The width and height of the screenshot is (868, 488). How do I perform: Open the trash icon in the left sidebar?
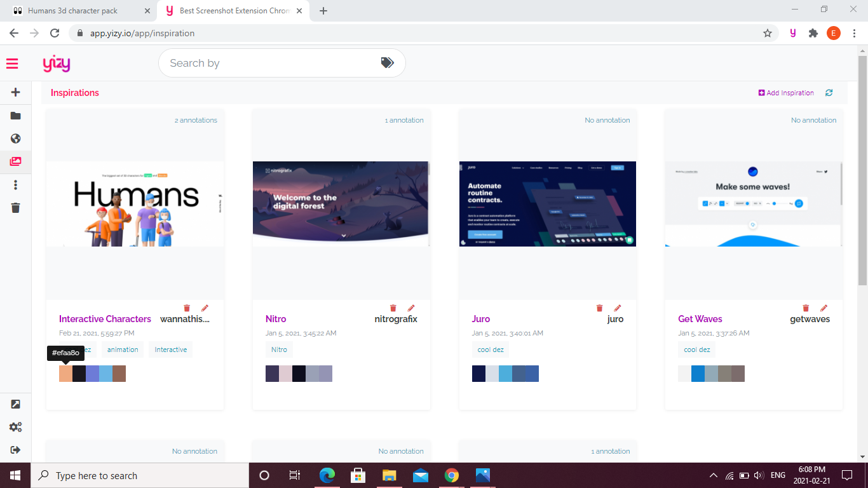[16, 208]
